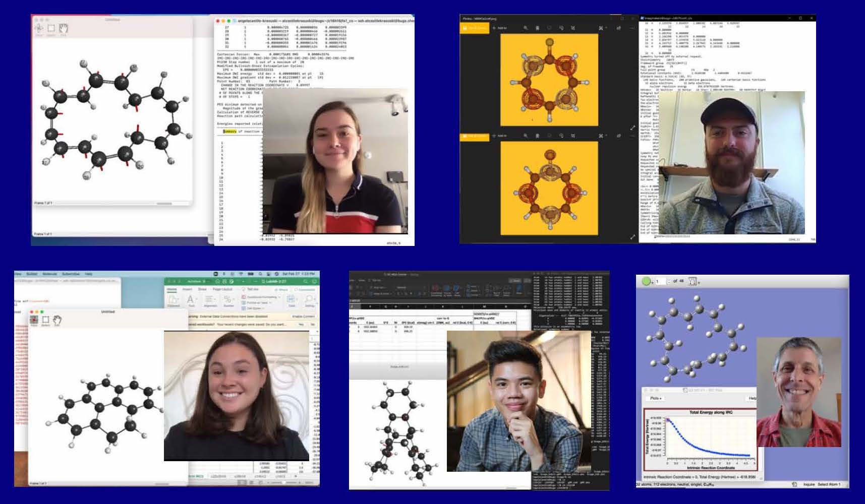Select the Navigate tool in bottom-left molecule viewer

pos(34,320)
